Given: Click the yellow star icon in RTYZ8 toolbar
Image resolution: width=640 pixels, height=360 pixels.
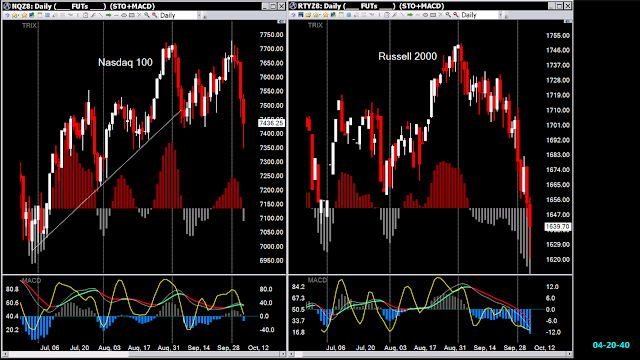Looking at the screenshot, I should pyautogui.click(x=325, y=15).
